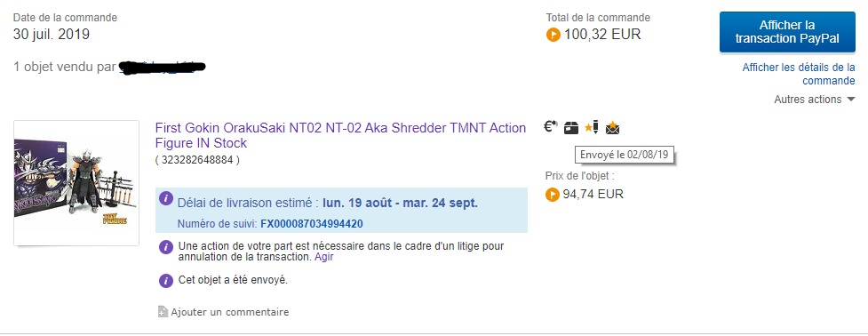868x336 pixels.
Task: Click info icon next to dispute action notice
Action: point(166,247)
